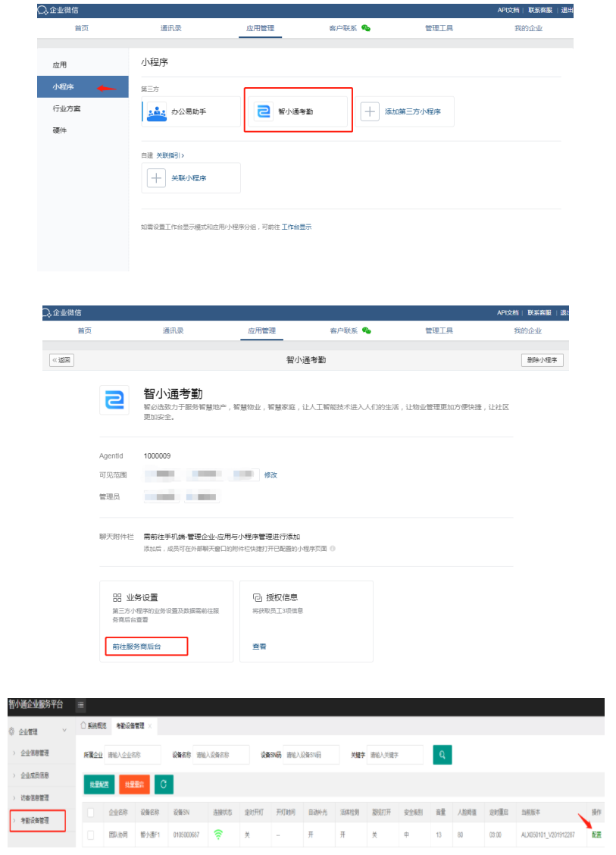Click API文档 in the 小程序 list page header
The image size is (616, 855).
(x=508, y=10)
